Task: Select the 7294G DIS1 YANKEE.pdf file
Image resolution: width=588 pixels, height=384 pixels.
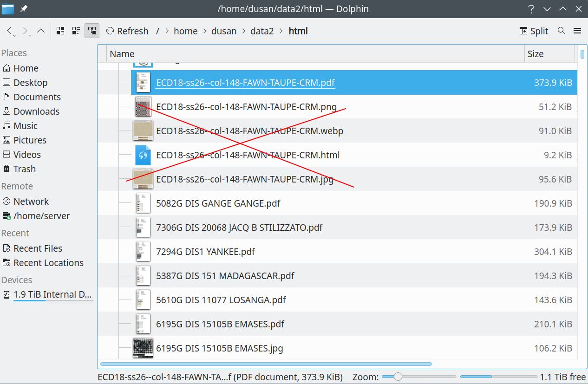Action: [x=205, y=252]
